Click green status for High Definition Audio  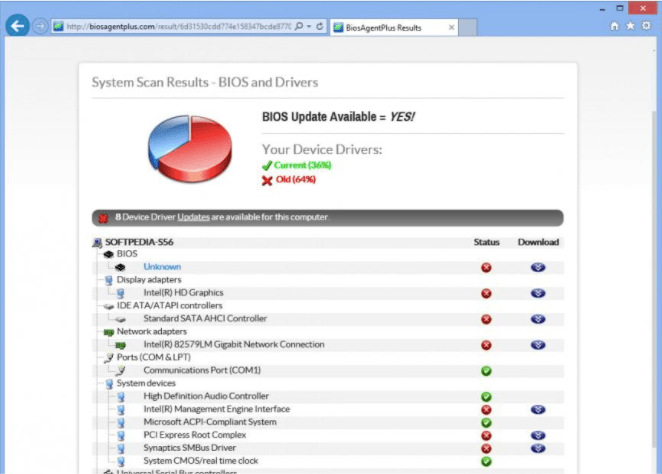(x=486, y=397)
